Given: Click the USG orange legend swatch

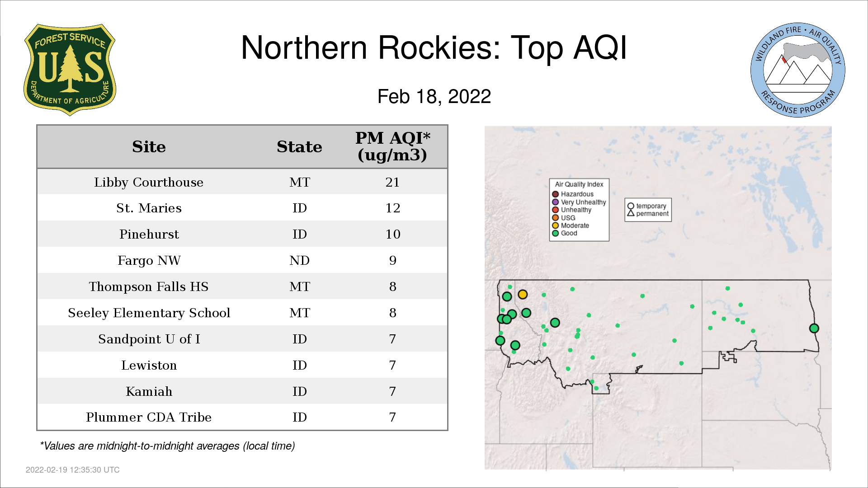Looking at the screenshot, I should click(x=556, y=218).
